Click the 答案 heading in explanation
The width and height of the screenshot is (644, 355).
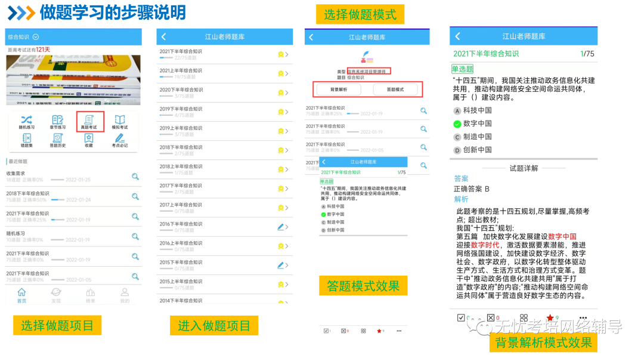coord(461,179)
